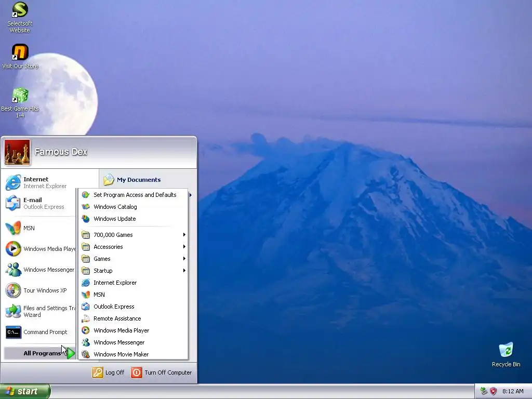This screenshot has height=399, width=532.
Task: Click the All Programs green arrow
Action: click(x=71, y=353)
